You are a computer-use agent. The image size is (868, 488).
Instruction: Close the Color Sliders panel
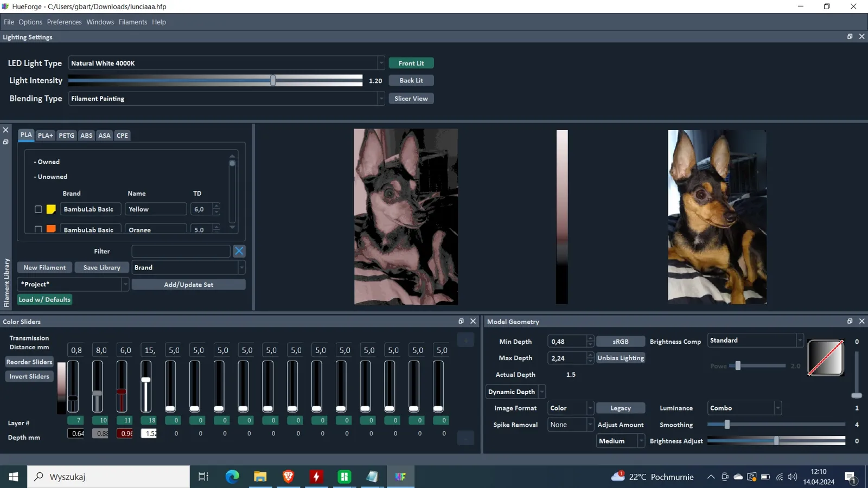click(x=473, y=321)
